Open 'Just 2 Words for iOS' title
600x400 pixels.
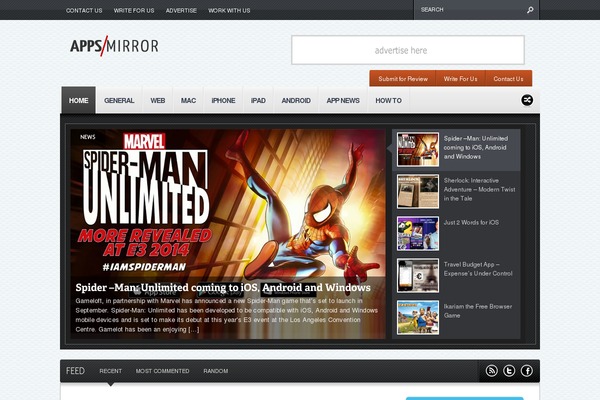tap(471, 222)
